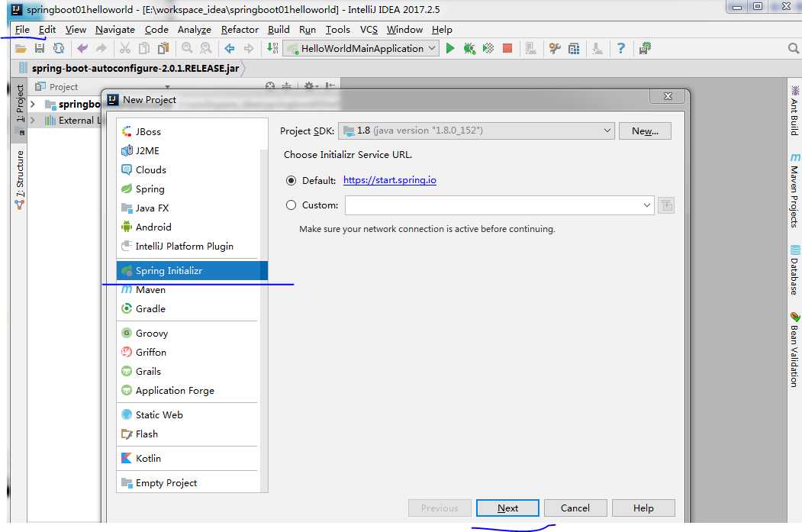
Task: Open the Ant Build side tab
Action: (x=794, y=111)
